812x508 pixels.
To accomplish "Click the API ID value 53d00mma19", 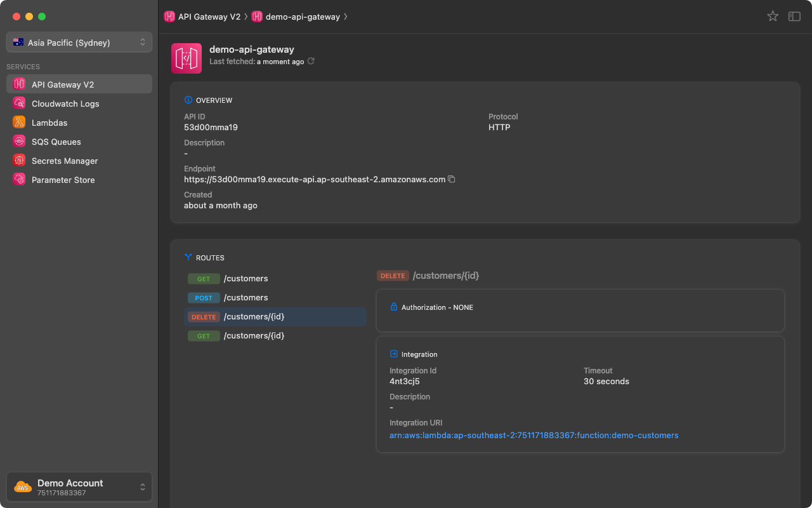I will pos(211,127).
